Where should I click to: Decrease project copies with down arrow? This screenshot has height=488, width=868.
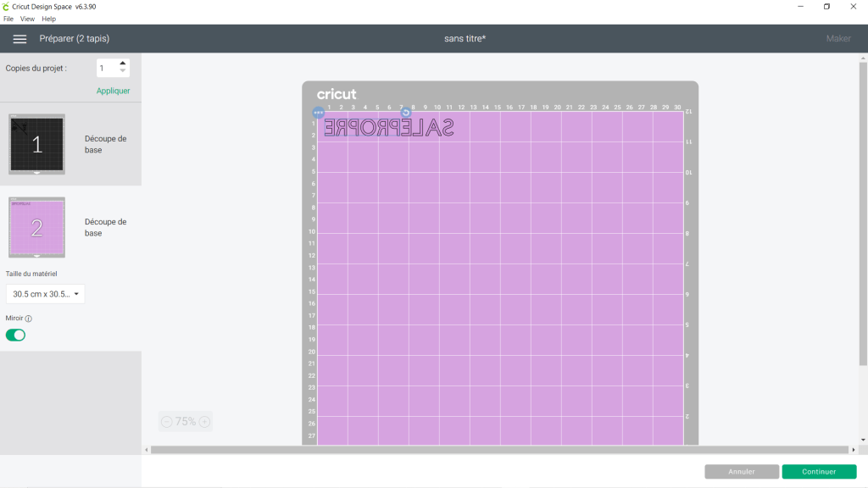pyautogui.click(x=123, y=71)
